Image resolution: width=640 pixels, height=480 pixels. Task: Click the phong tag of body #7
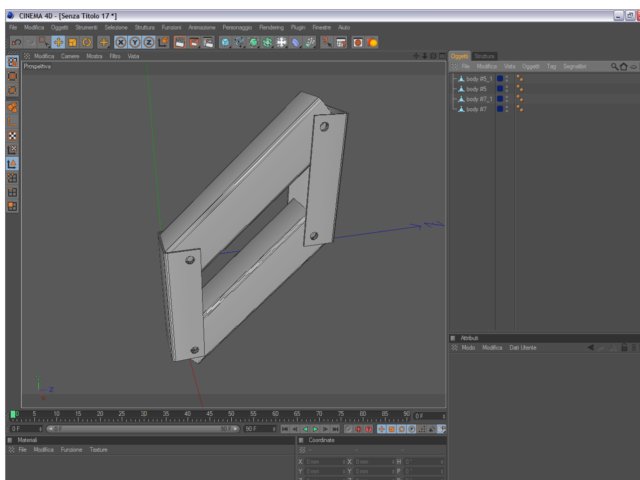(520, 109)
